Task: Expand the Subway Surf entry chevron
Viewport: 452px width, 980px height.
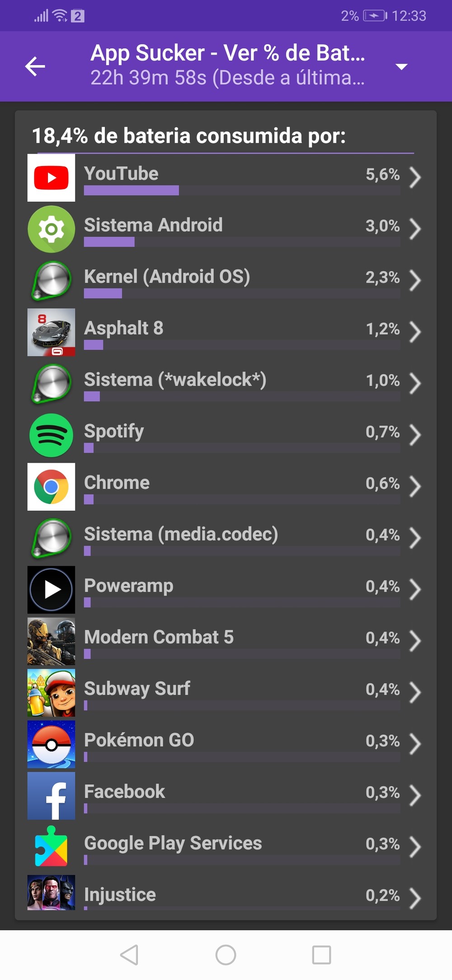Action: click(x=415, y=692)
